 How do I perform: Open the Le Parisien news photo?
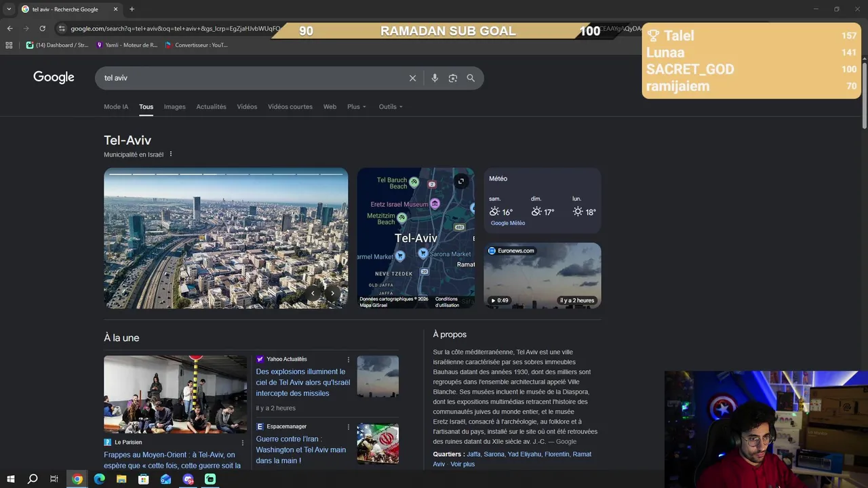coord(175,394)
